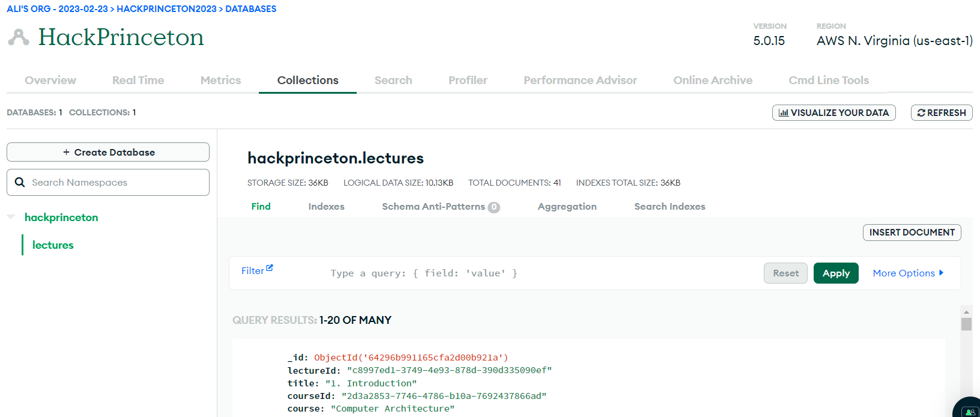The width and height of the screenshot is (980, 417).
Task: Focus the Search Namespaces field
Action: point(108,182)
